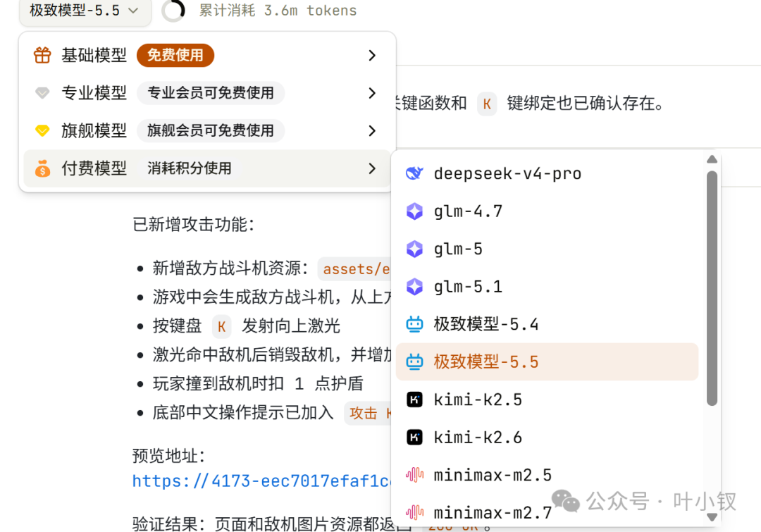Click the minimax-m2.5 waveform icon
The height and width of the screenshot is (532, 761).
[414, 475]
